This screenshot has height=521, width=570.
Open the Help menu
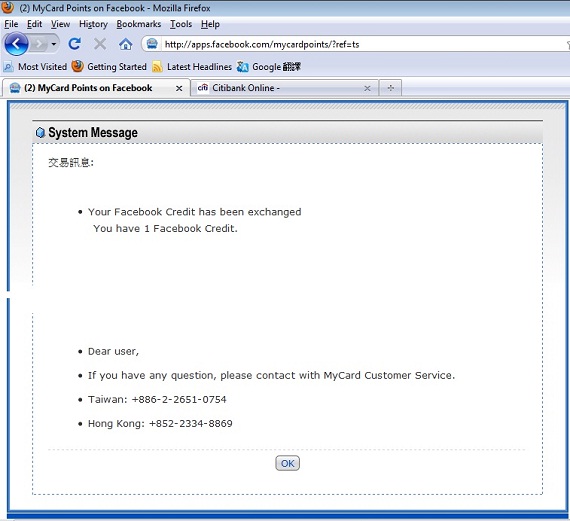210,24
